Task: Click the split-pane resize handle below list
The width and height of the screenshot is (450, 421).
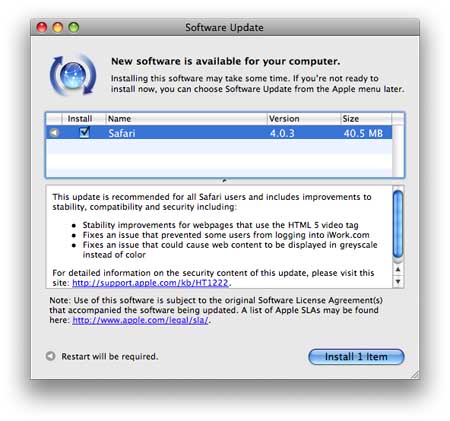Action: tap(224, 181)
